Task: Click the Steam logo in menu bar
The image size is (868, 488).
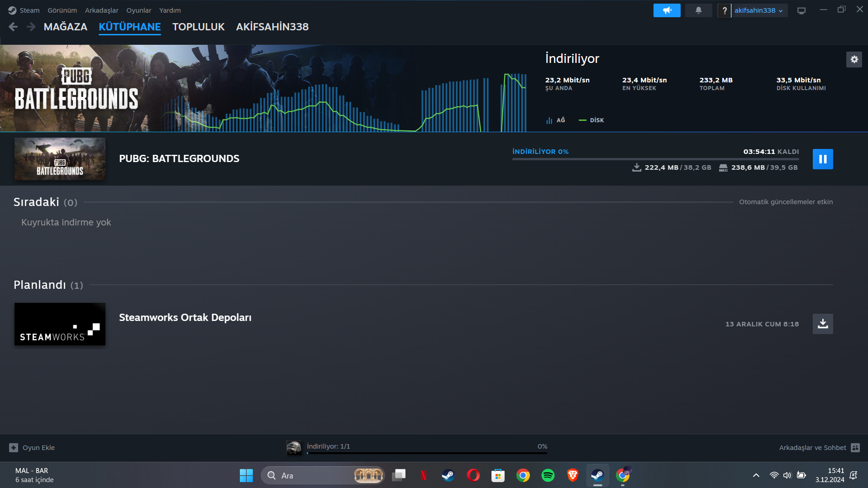Action: [x=12, y=10]
